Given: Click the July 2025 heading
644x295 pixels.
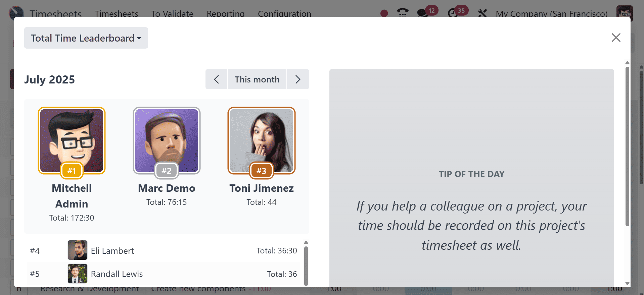Looking at the screenshot, I should tap(49, 79).
